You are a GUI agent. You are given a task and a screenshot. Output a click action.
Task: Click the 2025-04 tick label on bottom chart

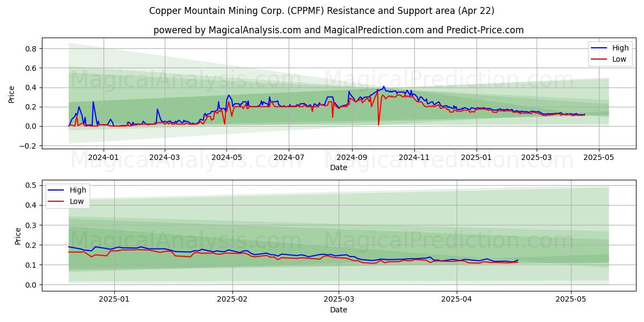click(x=457, y=299)
